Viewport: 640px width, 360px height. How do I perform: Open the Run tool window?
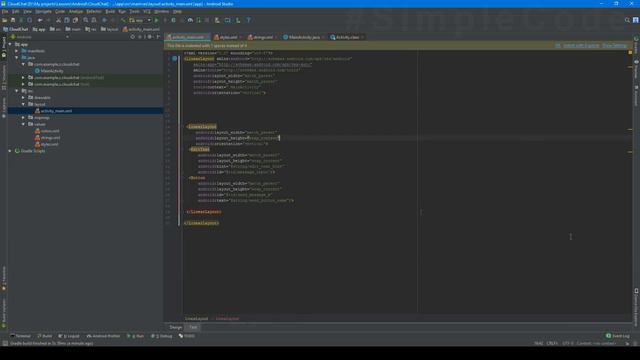(136, 336)
